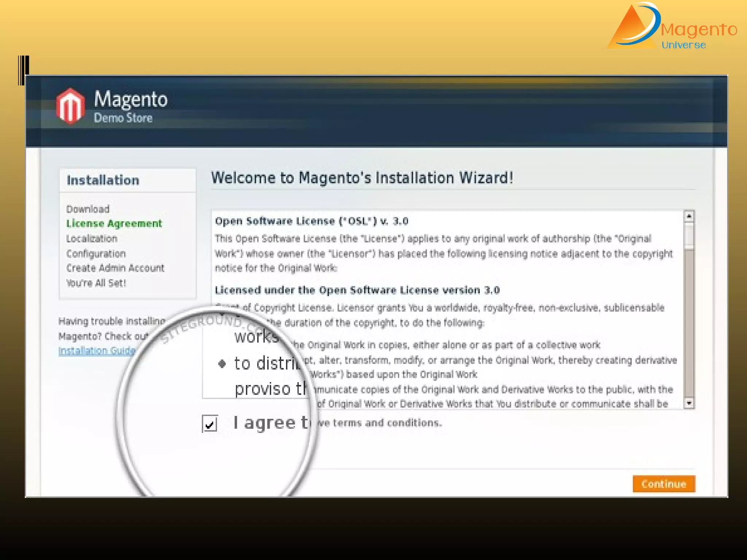The width and height of the screenshot is (747, 560).
Task: Click the Installation panel header
Action: [x=103, y=180]
